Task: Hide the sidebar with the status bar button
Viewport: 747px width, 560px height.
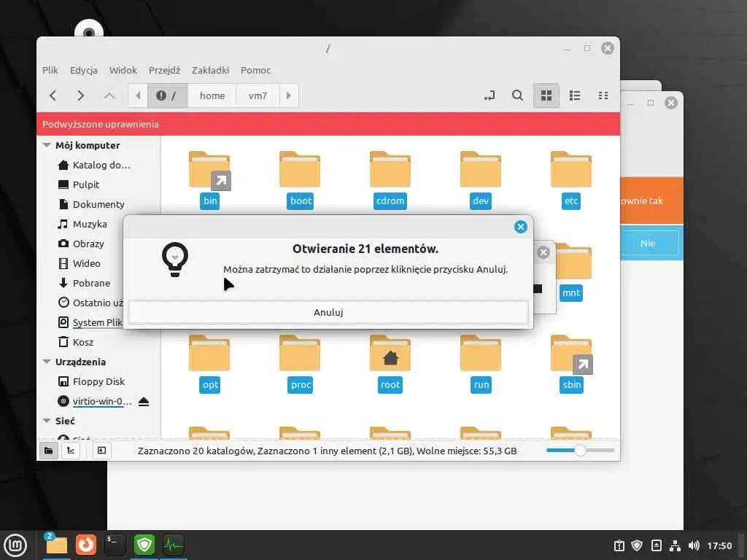Action: pos(101,451)
